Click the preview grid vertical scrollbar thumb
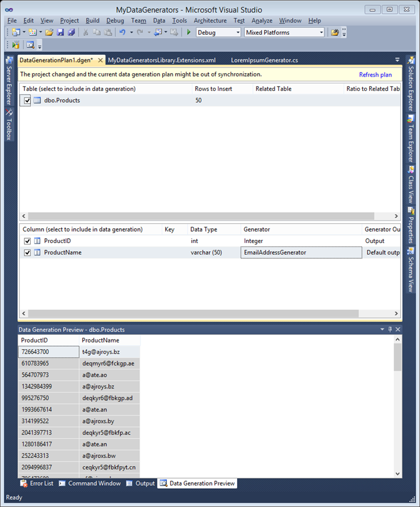Viewport: 420px width, 507px height. [x=398, y=357]
